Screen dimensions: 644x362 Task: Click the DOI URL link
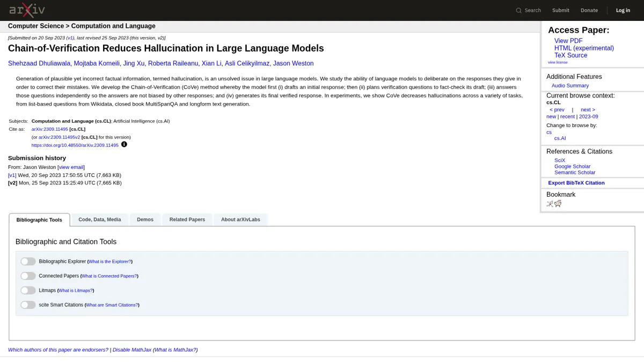75,145
